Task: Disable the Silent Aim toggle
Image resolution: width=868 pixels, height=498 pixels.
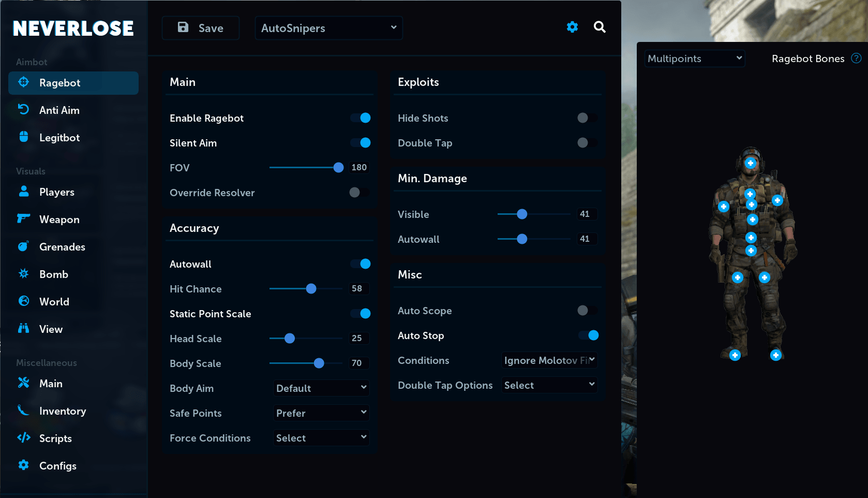Action: pos(361,142)
